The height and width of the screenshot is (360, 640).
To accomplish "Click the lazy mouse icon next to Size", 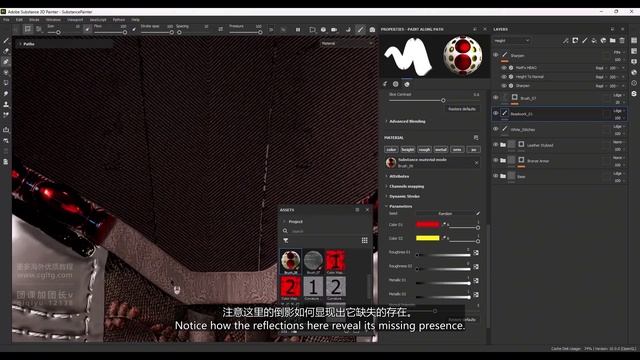I will point(87,29).
